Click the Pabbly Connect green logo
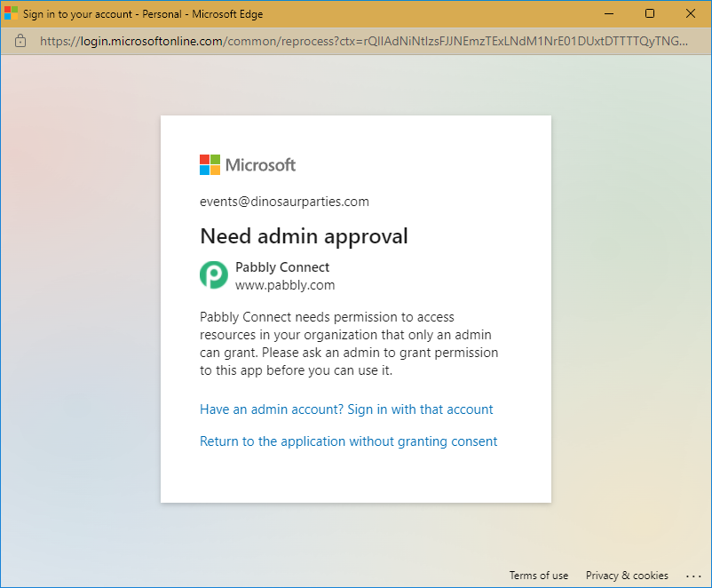 click(214, 275)
